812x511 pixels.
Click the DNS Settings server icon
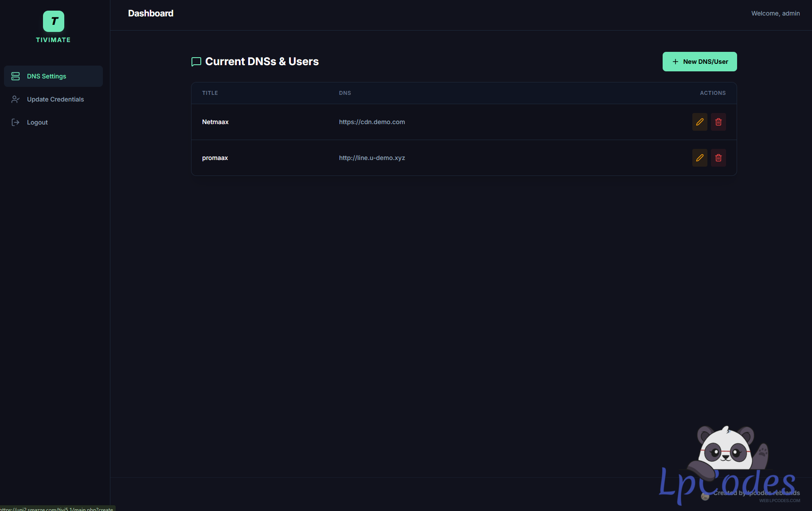16,76
